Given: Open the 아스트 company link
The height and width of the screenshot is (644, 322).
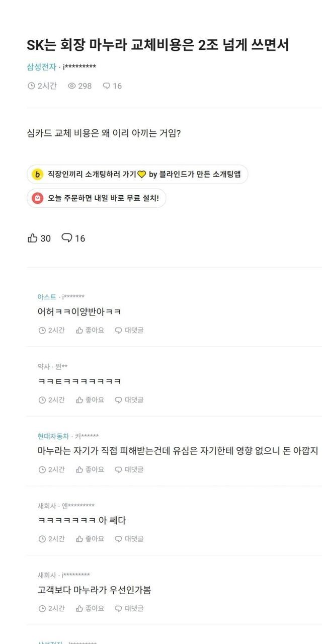Looking at the screenshot, I should [x=47, y=297].
